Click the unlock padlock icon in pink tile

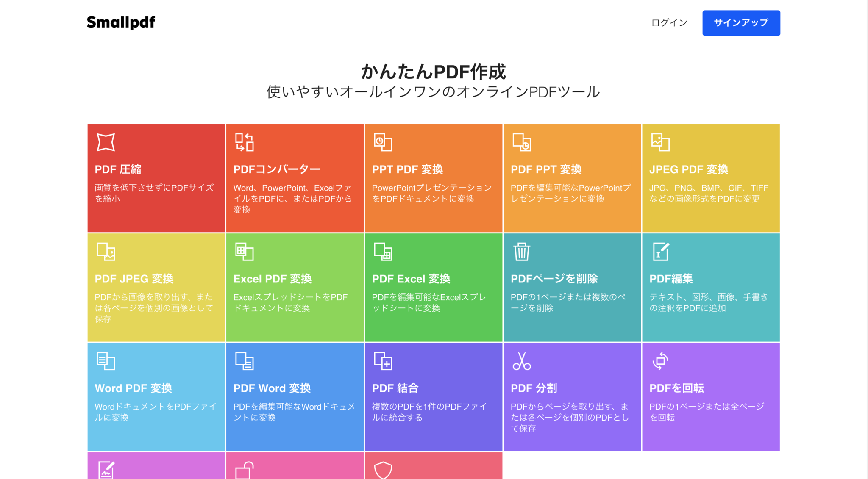tap(244, 470)
